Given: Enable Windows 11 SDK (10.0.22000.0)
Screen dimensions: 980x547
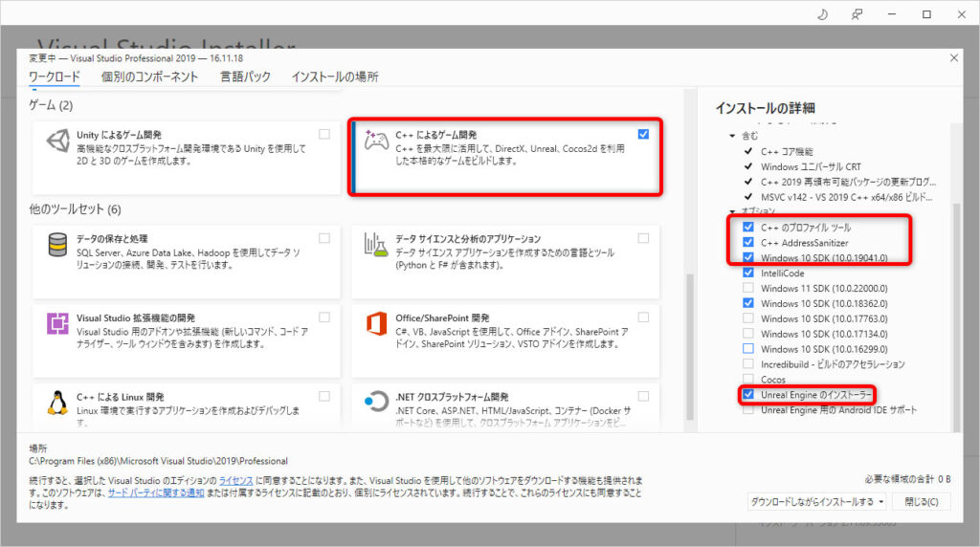Looking at the screenshot, I should point(748,288).
